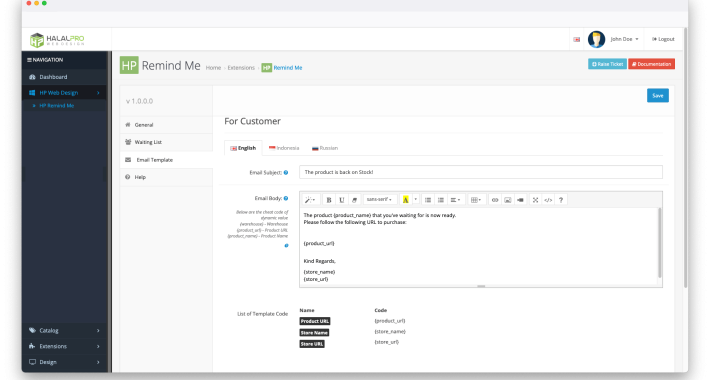Open the magic wand style menu
710x380 pixels.
point(310,200)
